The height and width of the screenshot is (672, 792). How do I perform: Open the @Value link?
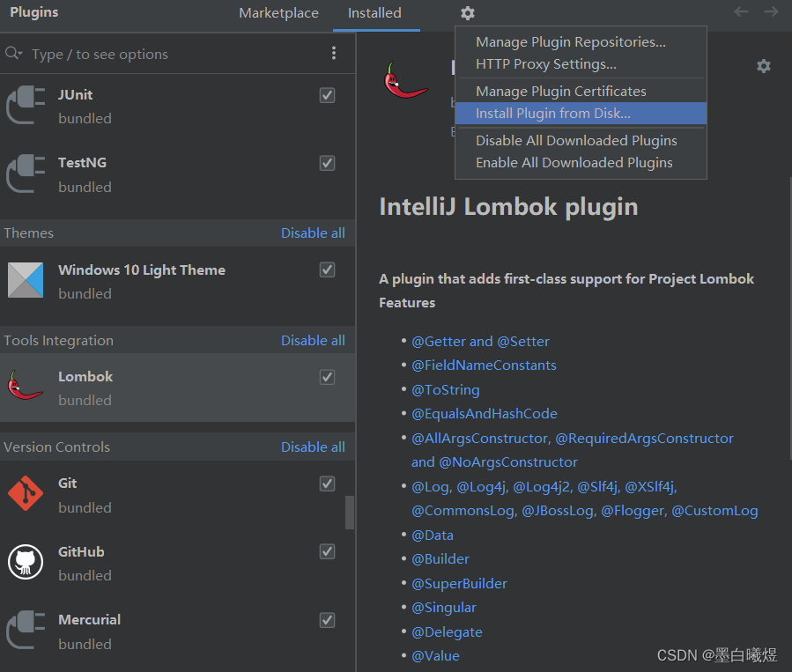click(435, 656)
